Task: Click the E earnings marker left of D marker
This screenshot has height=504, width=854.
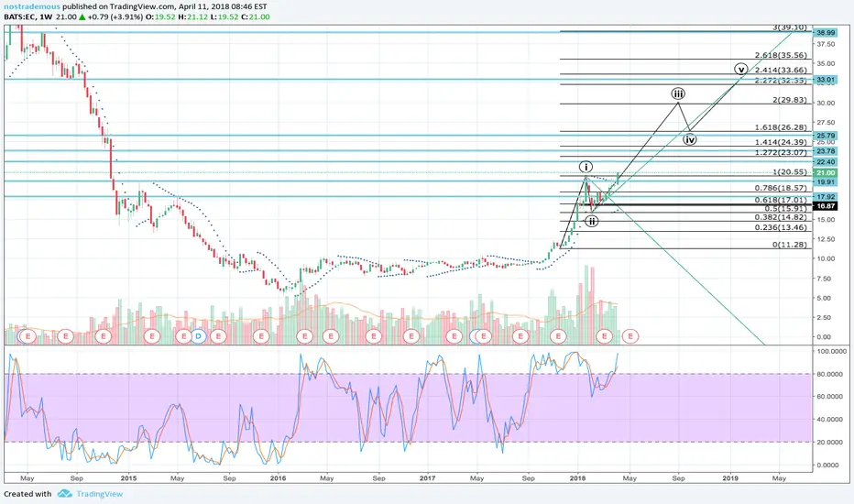Action: 183,336
